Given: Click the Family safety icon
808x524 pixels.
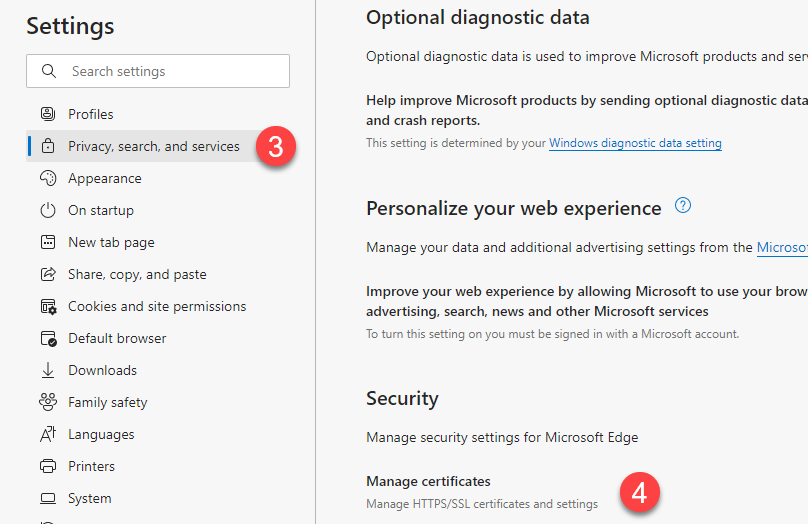Looking at the screenshot, I should point(48,402).
